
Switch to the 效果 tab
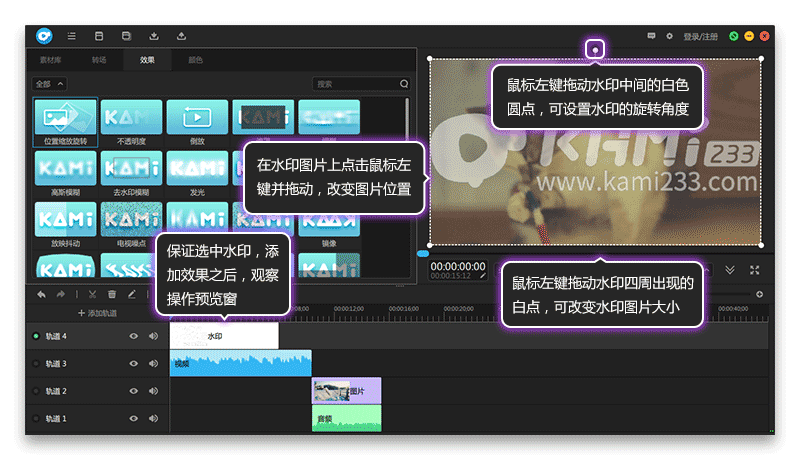tap(147, 60)
